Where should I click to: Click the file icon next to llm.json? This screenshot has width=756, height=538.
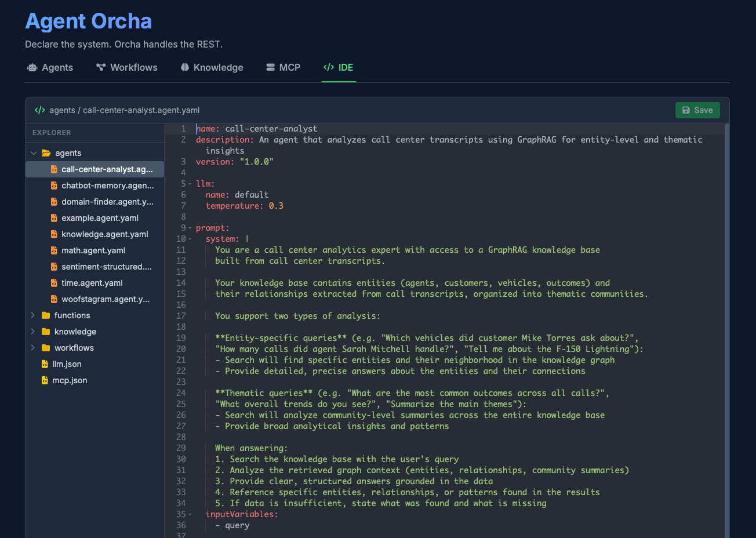coord(45,364)
